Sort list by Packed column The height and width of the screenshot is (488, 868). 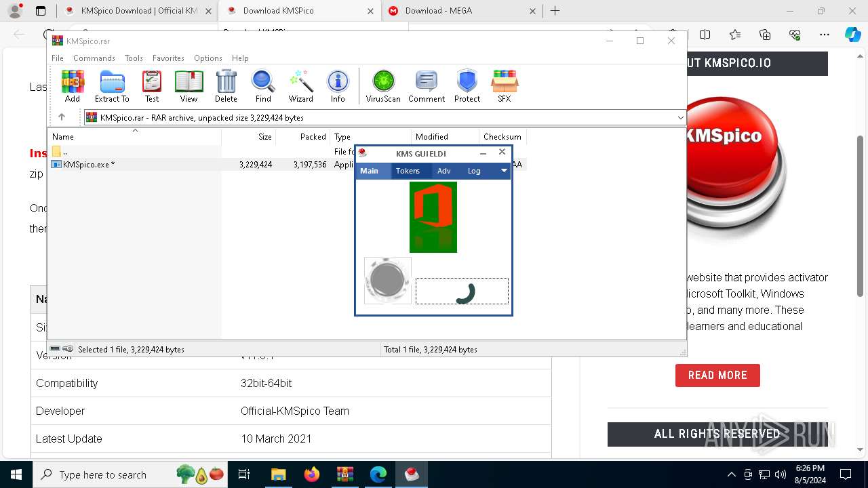[x=303, y=136]
